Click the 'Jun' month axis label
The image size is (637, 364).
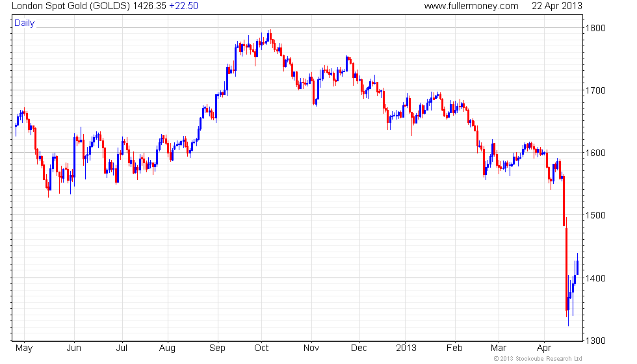point(74,348)
